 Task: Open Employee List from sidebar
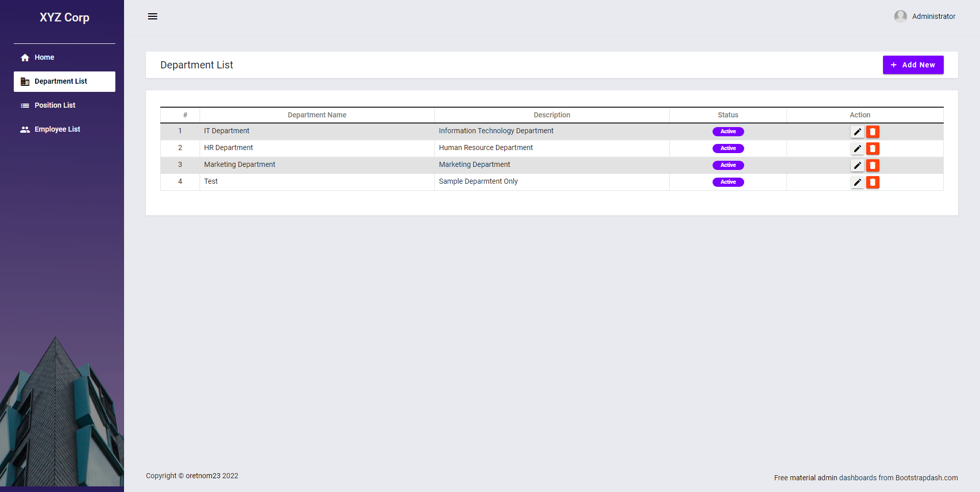click(57, 130)
